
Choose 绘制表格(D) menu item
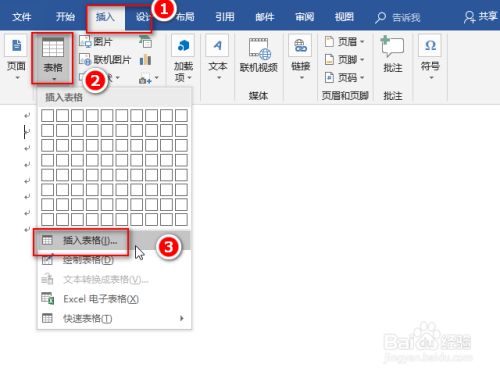tap(113, 260)
